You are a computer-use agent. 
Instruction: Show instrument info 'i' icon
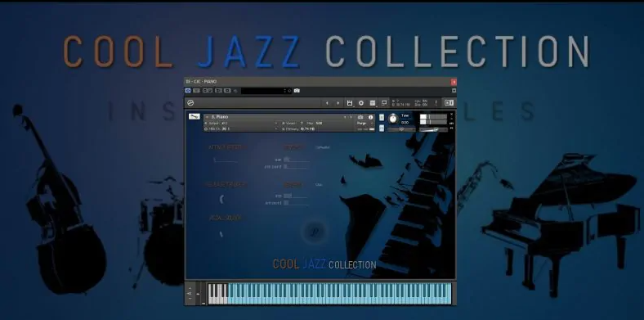click(370, 117)
